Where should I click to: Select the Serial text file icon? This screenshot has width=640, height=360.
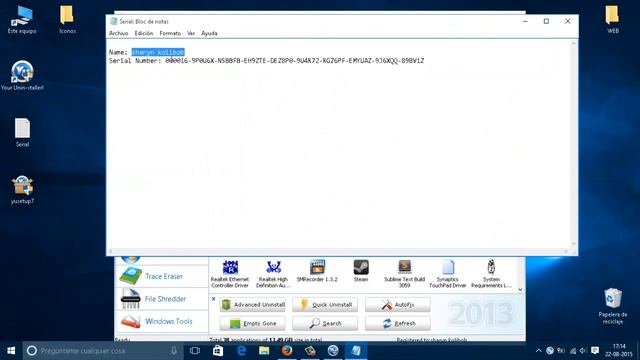pyautogui.click(x=22, y=132)
